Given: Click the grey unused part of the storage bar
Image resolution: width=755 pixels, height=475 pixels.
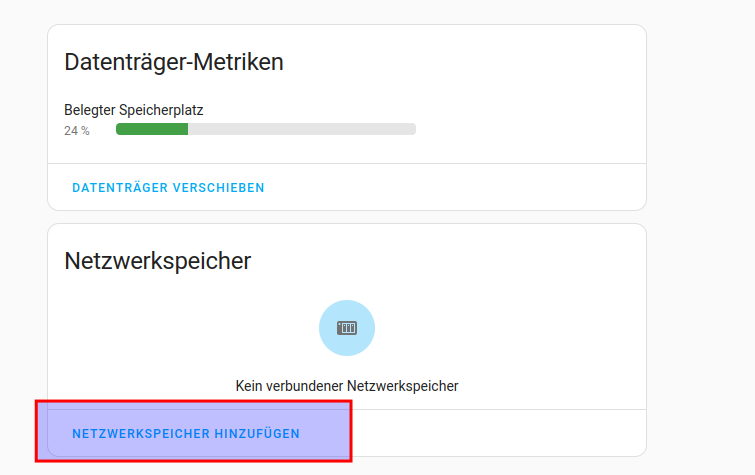Looking at the screenshot, I should coord(300,129).
